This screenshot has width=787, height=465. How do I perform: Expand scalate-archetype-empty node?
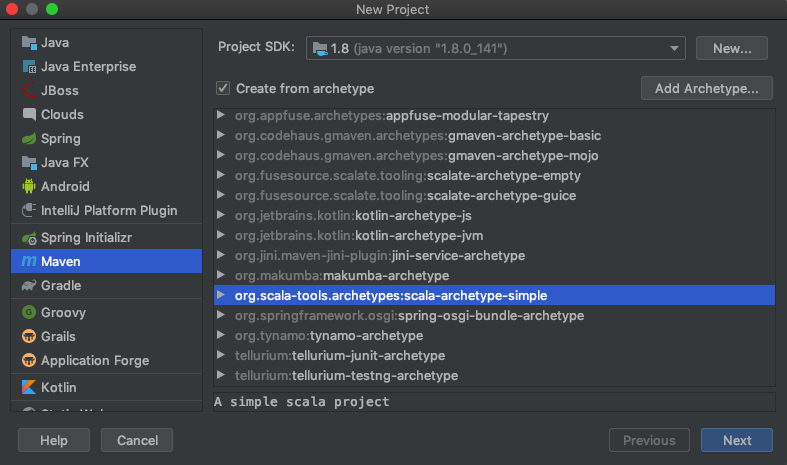tap(220, 175)
